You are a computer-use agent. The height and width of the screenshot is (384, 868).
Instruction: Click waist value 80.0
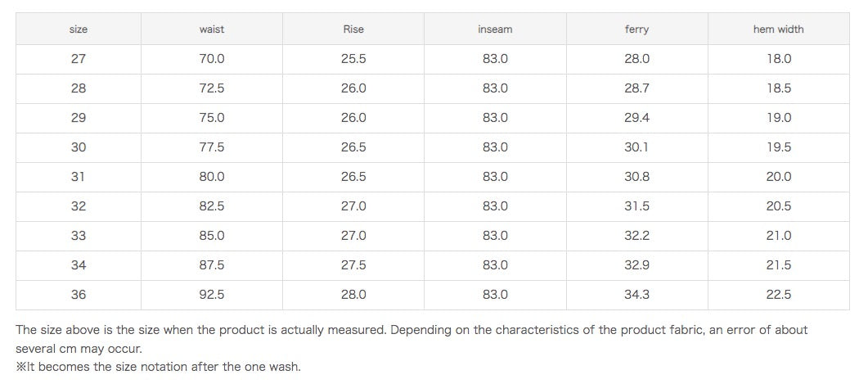[212, 177]
